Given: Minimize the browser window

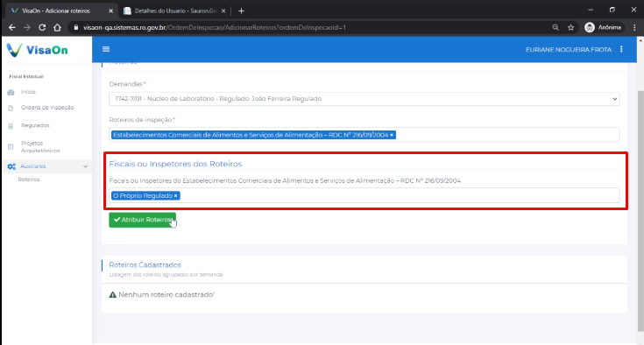Looking at the screenshot, I should click(x=591, y=10).
